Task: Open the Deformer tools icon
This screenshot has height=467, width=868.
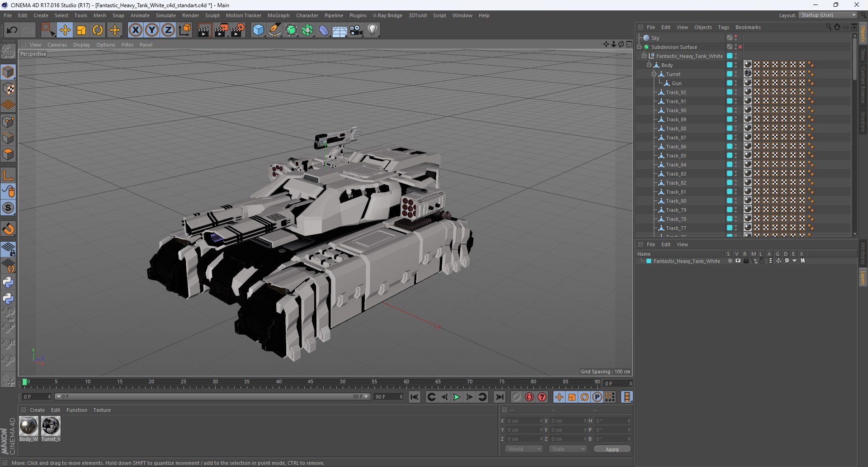Action: (324, 30)
